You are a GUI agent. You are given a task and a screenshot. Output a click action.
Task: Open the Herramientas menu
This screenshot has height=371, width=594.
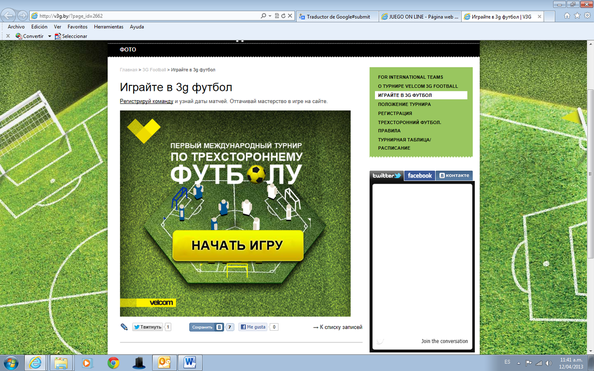[x=108, y=27]
